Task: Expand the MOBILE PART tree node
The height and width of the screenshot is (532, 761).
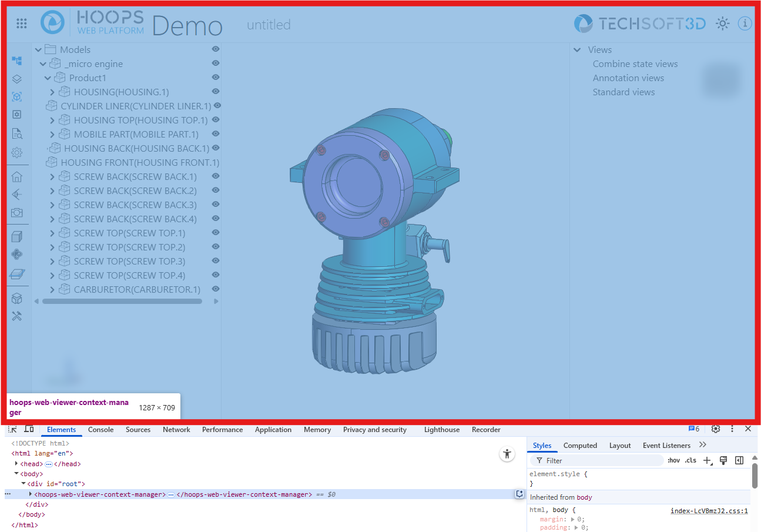Action: tap(52, 135)
